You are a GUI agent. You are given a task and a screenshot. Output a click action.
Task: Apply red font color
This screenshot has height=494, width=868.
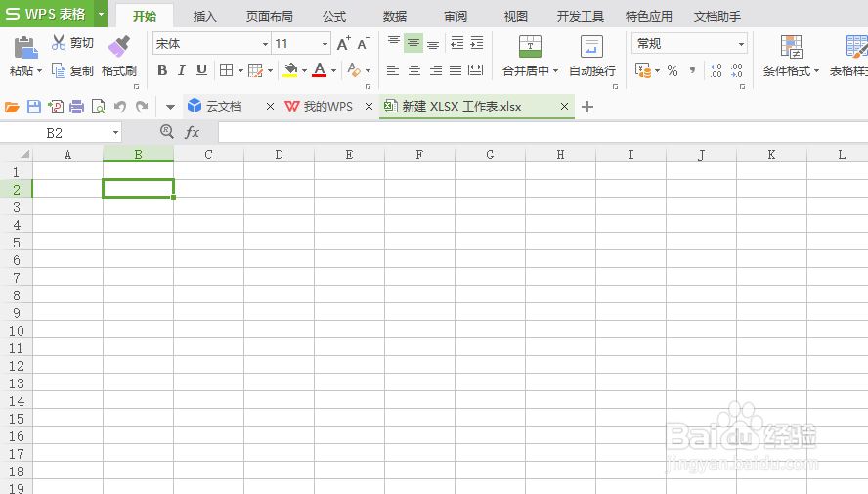(320, 70)
